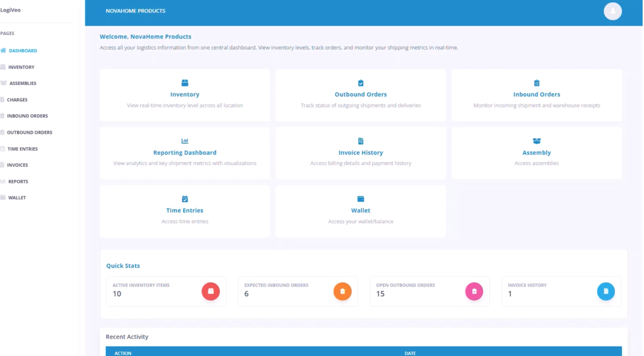Open Invoices page from sidebar
Screen dimensions: 644x356
17,165
